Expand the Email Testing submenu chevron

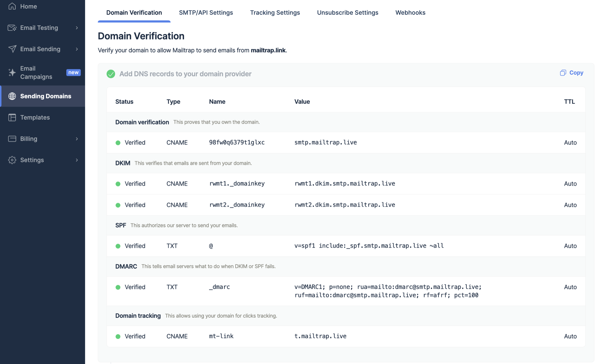77,28
